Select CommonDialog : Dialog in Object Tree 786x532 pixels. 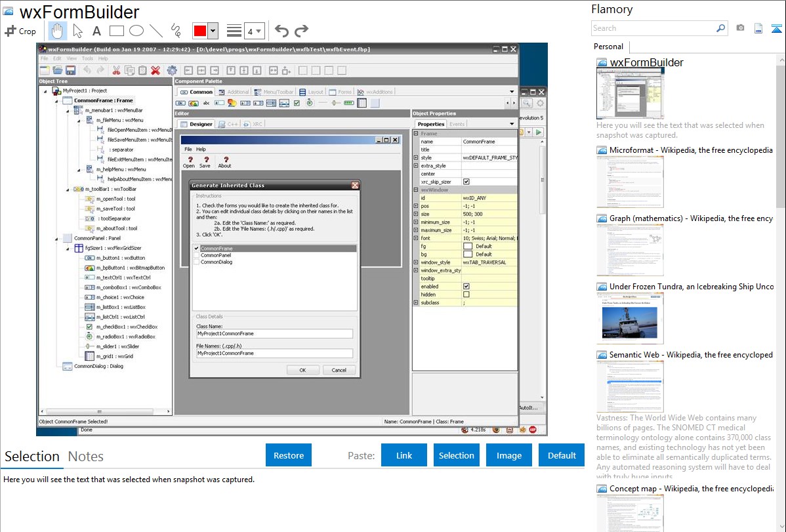coord(93,366)
